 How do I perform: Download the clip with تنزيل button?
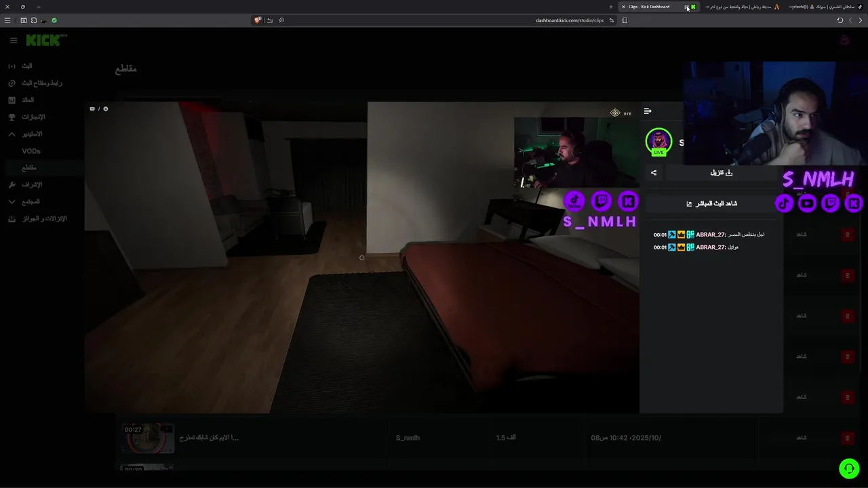click(x=722, y=173)
